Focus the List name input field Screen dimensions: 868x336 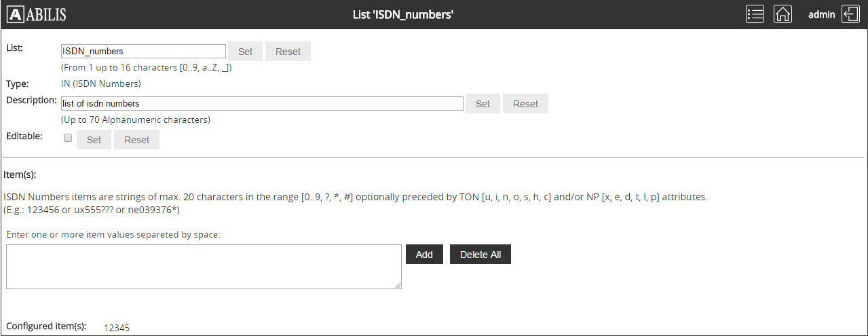tap(143, 51)
